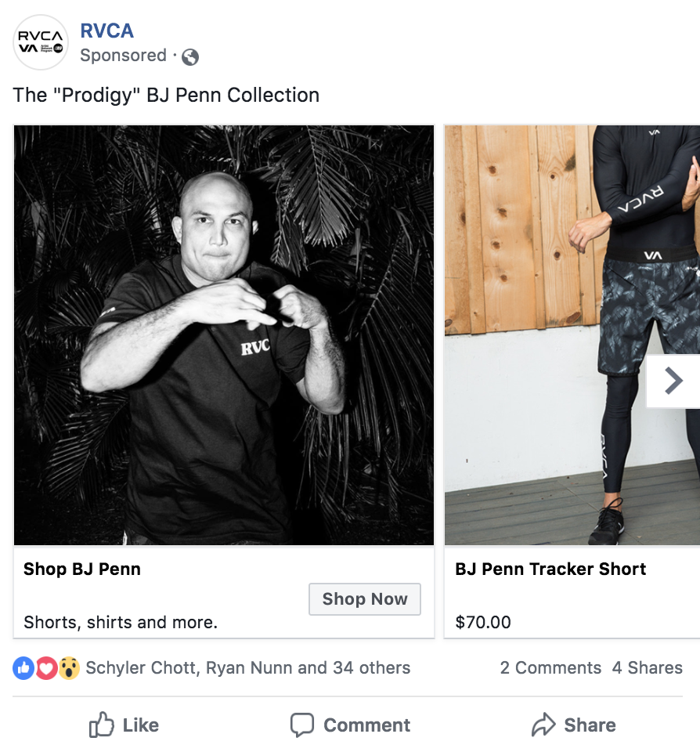700x752 pixels.
Task: View the 4 Shares link
Action: (x=648, y=668)
